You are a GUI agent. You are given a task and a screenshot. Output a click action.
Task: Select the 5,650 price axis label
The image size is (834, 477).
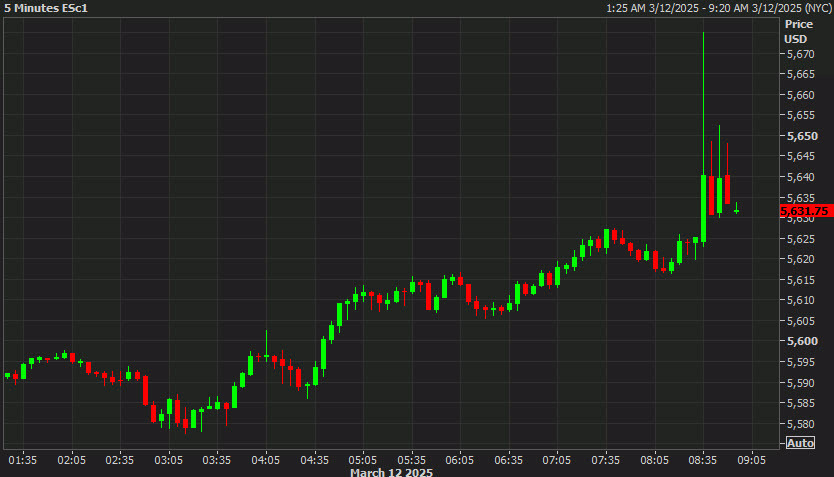[802, 136]
